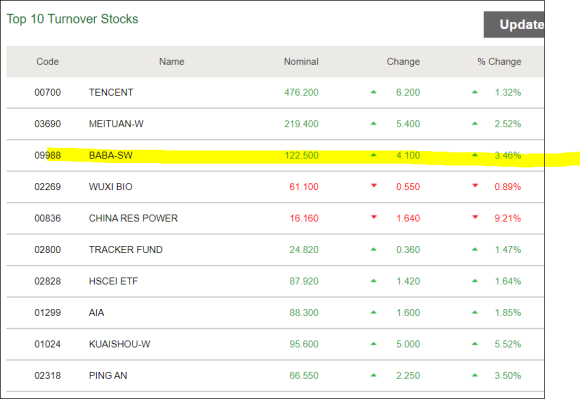The image size is (580, 399).
Task: Click PING AN change up-arrow icon
Action: pos(374,375)
